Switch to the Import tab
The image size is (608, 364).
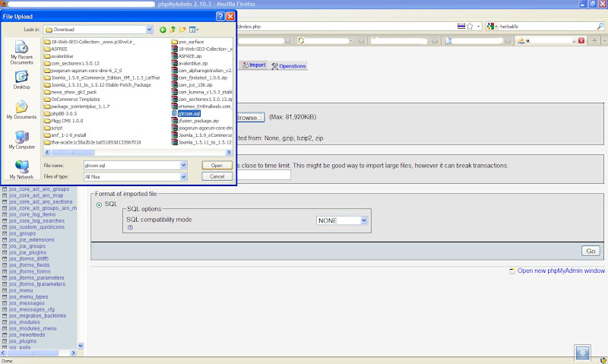pyautogui.click(x=254, y=65)
